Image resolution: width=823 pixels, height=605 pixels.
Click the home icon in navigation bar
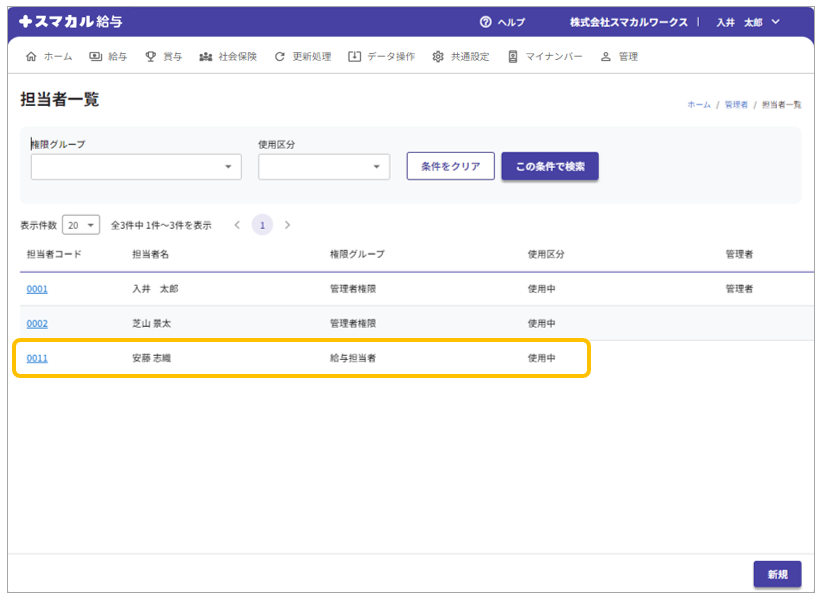pyautogui.click(x=30, y=57)
